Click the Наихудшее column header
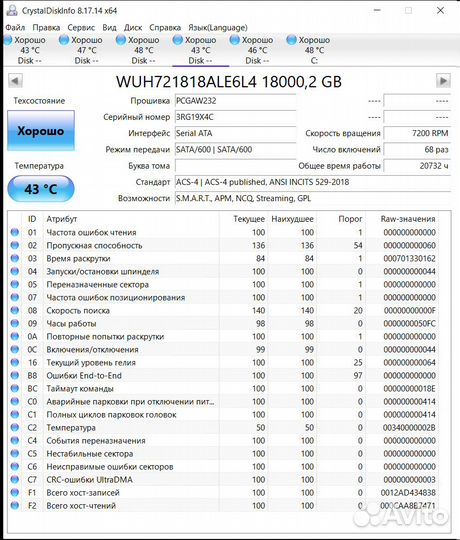 292,219
